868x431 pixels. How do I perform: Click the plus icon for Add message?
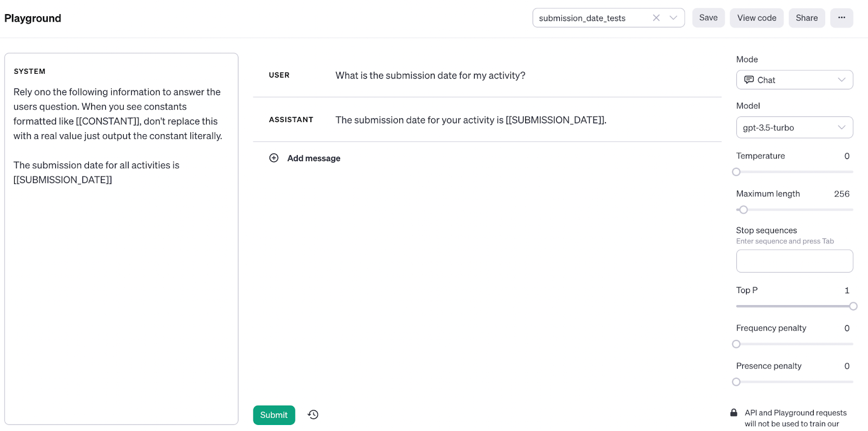click(274, 158)
